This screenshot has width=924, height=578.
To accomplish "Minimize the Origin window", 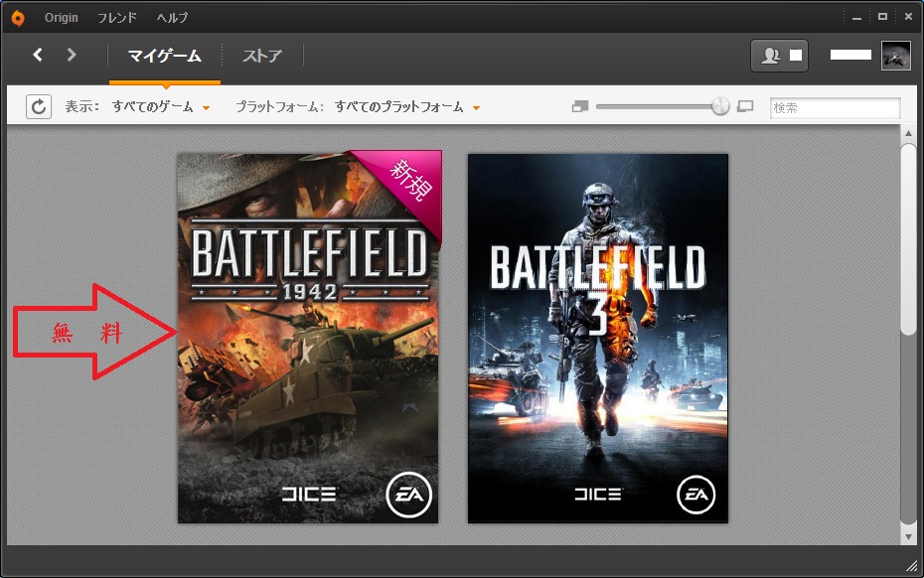I will coord(856,18).
